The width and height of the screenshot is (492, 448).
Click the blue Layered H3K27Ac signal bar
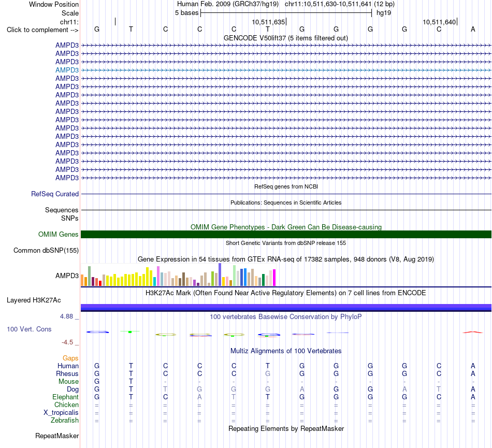[x=286, y=308]
